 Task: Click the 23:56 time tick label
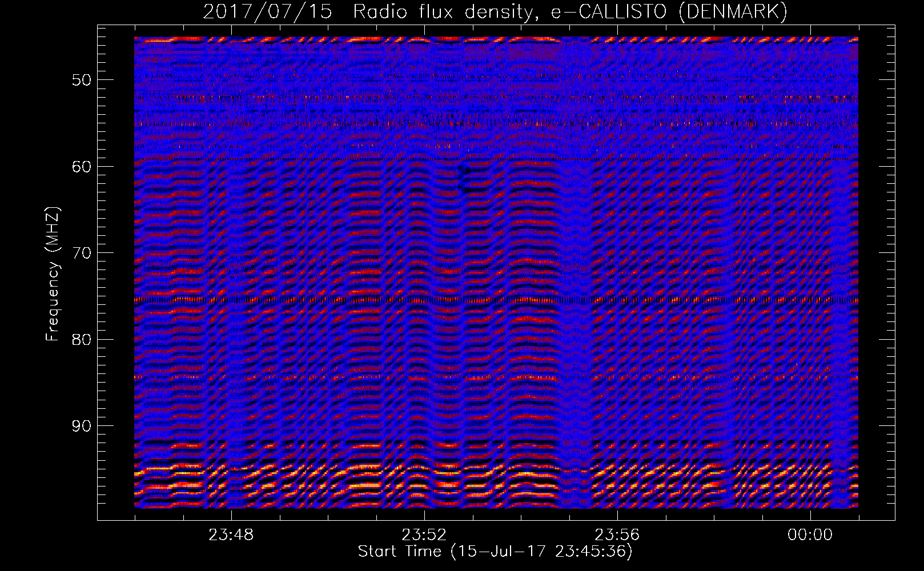(617, 535)
